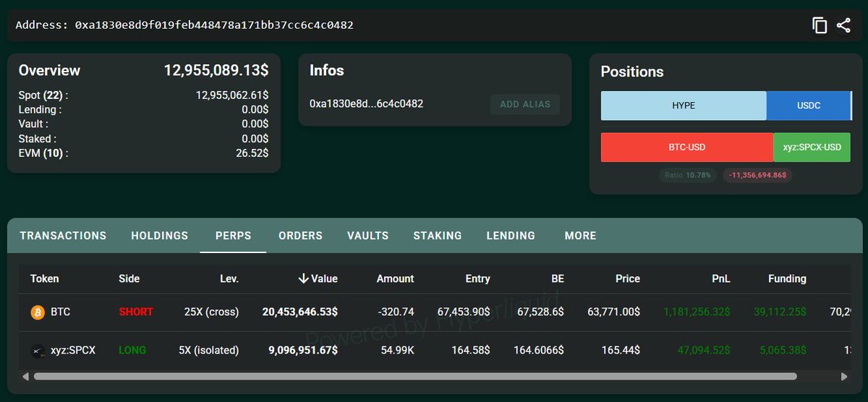Open the STAKING tab
868x402 pixels.
point(438,236)
